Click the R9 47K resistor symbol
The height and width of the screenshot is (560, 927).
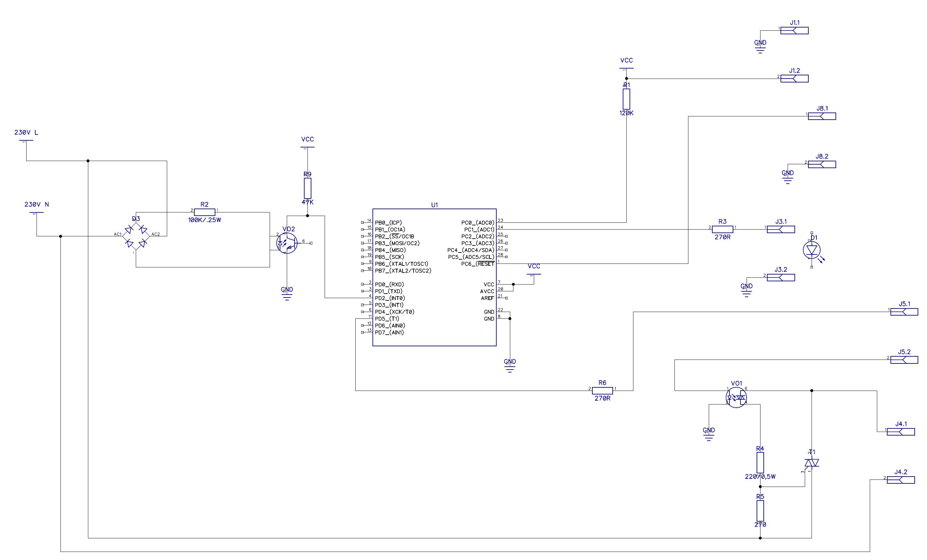pos(307,188)
